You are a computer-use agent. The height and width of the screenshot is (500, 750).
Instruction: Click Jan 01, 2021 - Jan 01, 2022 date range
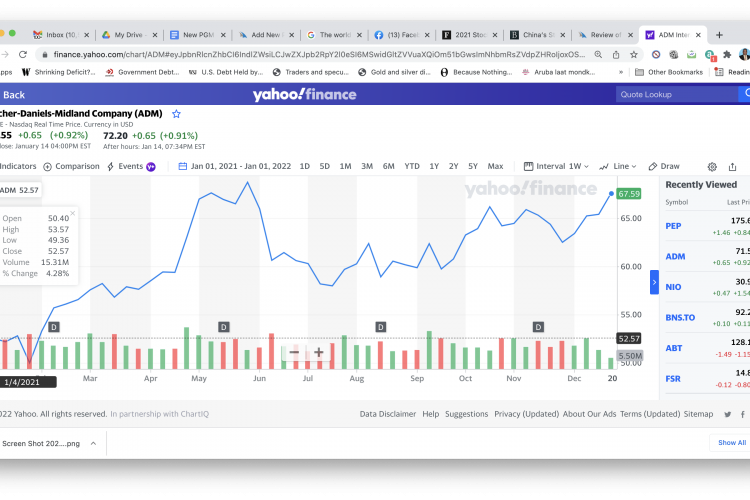[x=241, y=166]
